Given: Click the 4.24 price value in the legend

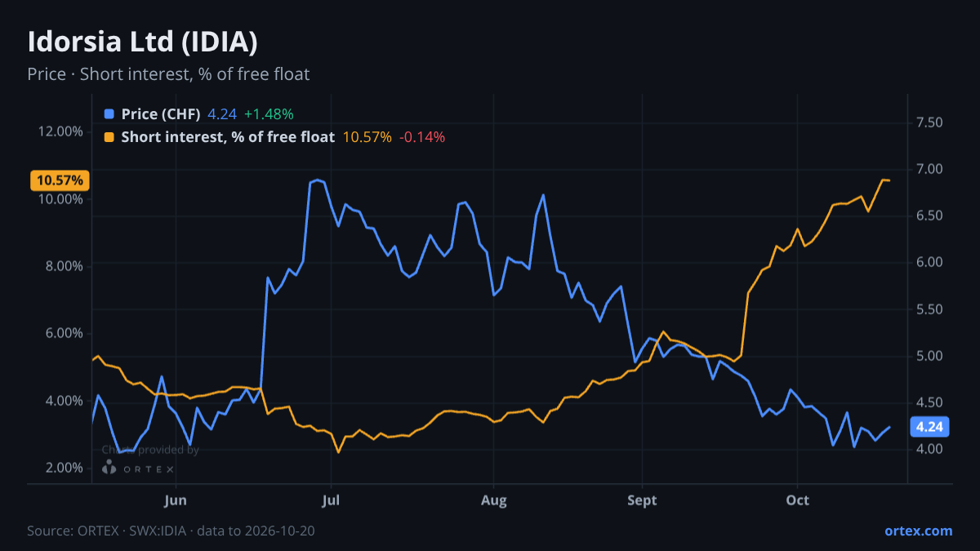Looking at the screenshot, I should [221, 114].
